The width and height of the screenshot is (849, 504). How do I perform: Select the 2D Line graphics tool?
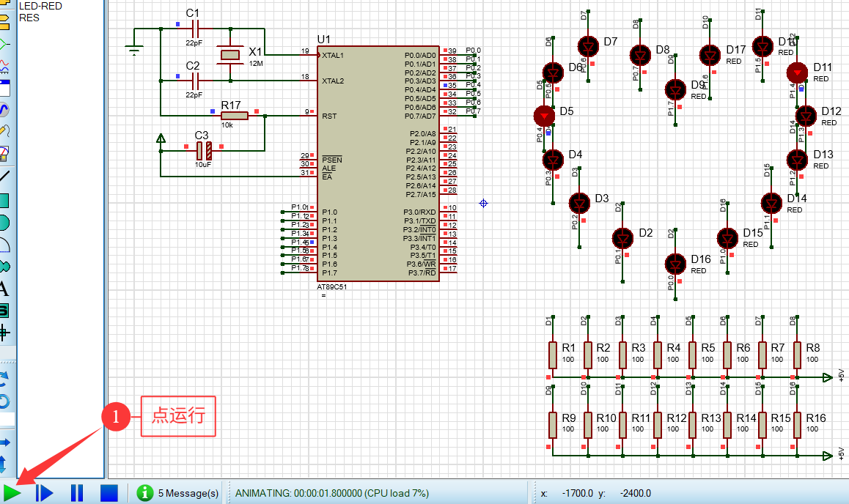[4, 177]
